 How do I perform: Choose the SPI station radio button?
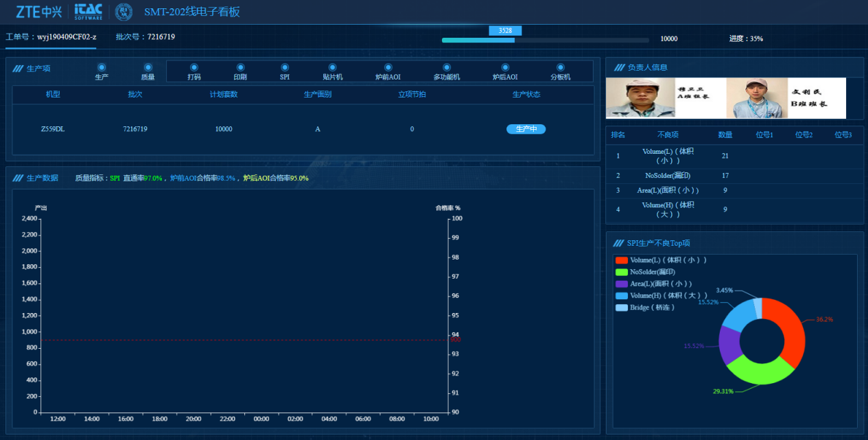click(285, 67)
